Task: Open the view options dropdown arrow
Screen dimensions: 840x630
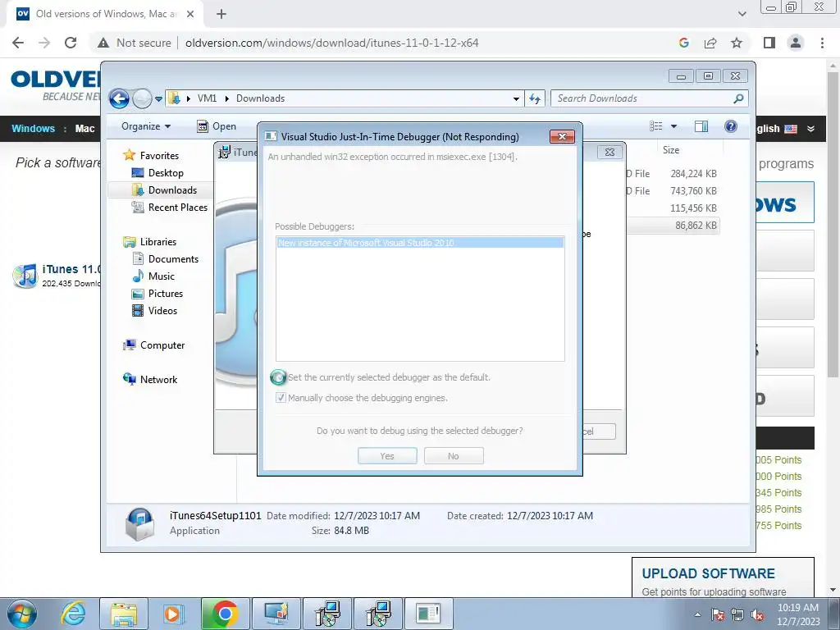Action: pyautogui.click(x=674, y=126)
